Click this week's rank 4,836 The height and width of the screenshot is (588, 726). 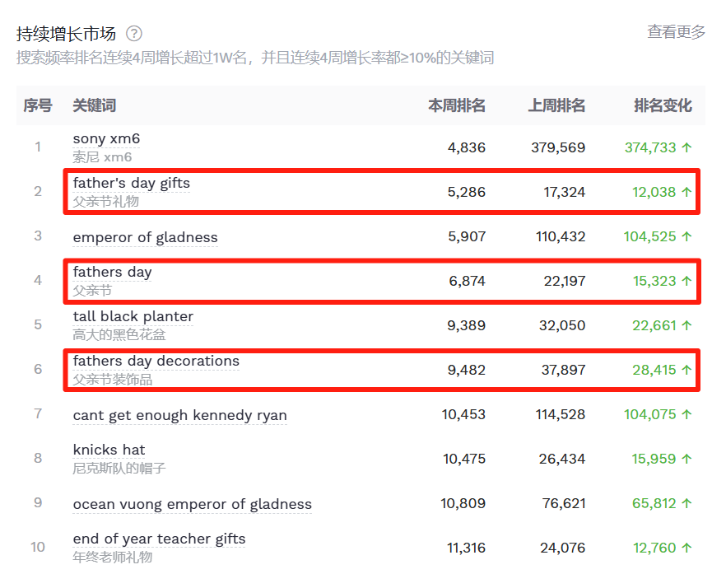[x=466, y=147]
